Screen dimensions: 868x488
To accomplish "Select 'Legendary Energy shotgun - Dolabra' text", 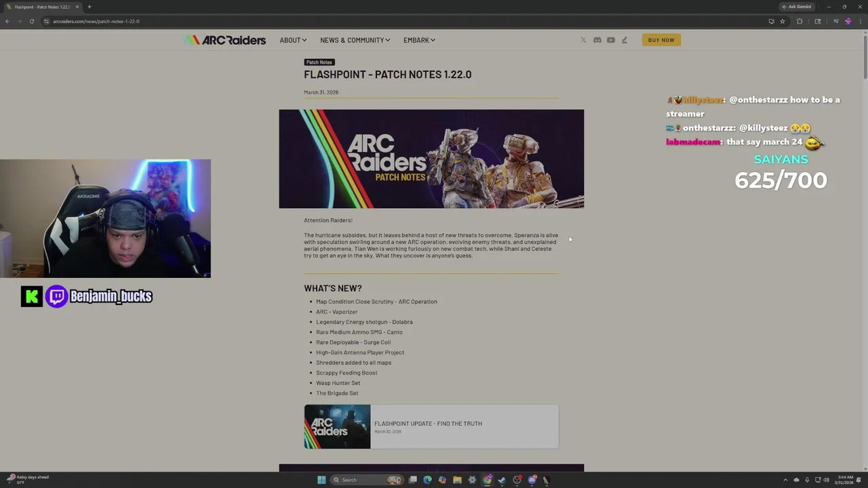I will coord(364,322).
